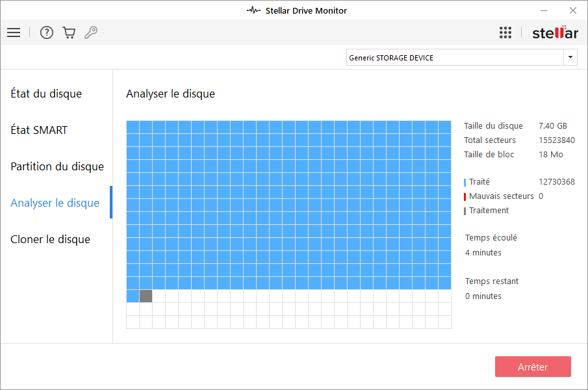Minimize the Stellar Drive Monitor window
588x390 pixels.
pyautogui.click(x=543, y=10)
